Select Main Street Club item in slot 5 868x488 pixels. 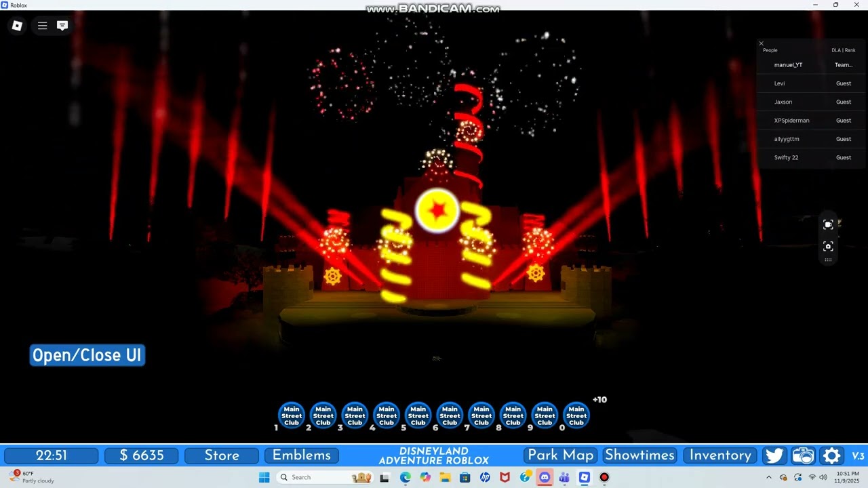tap(418, 415)
